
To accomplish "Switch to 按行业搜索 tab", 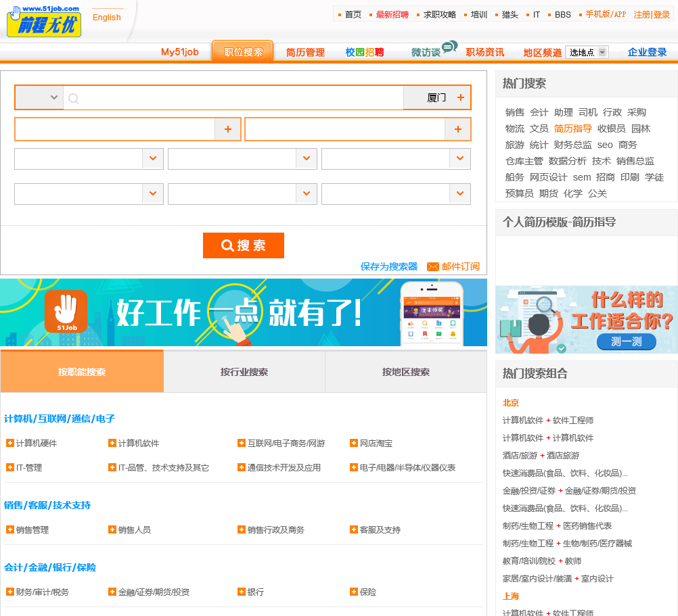I will click(x=244, y=371).
